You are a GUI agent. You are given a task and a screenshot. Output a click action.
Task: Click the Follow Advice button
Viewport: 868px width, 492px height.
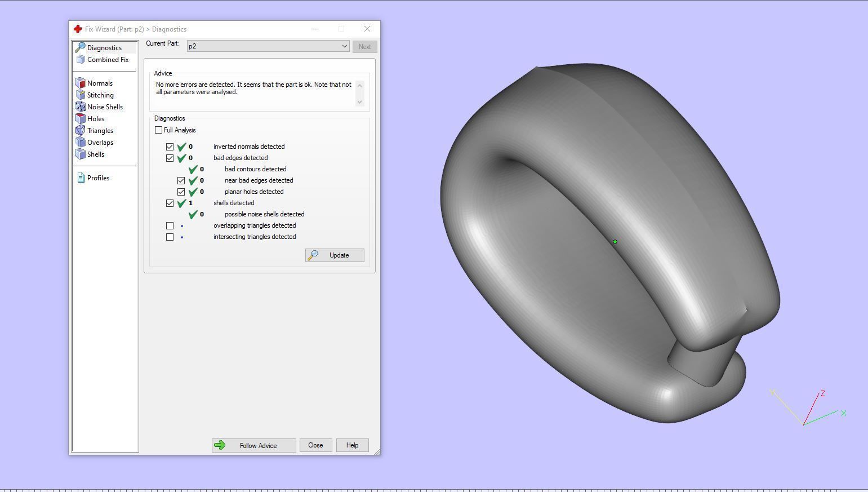(x=254, y=445)
